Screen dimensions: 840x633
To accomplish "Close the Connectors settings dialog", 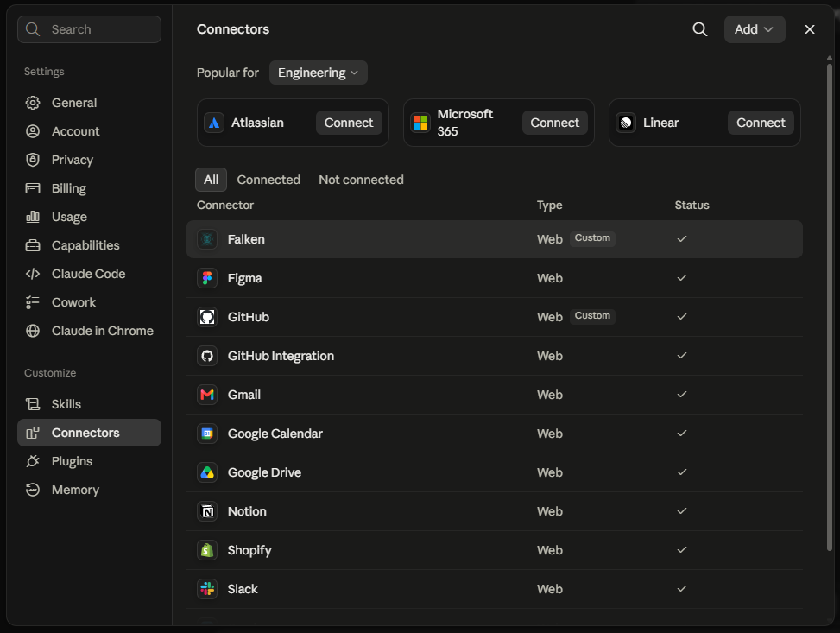I will [x=810, y=29].
